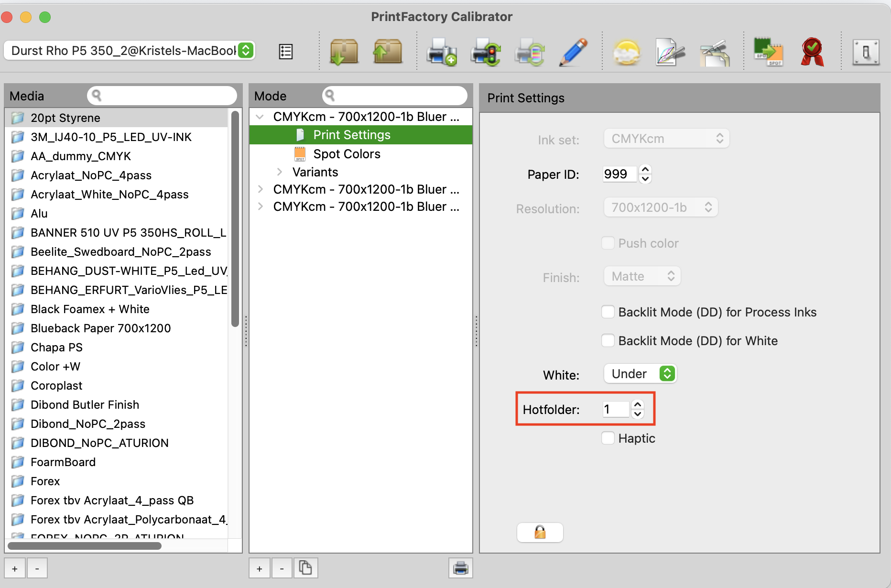Select the blue pencil edit tool
The image size is (891, 588).
573,52
